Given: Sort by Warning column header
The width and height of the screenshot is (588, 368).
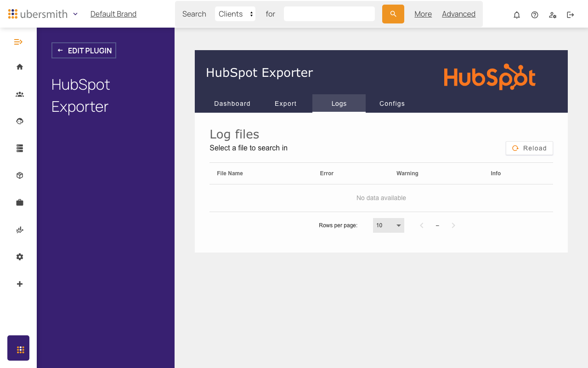Looking at the screenshot, I should pos(407,173).
